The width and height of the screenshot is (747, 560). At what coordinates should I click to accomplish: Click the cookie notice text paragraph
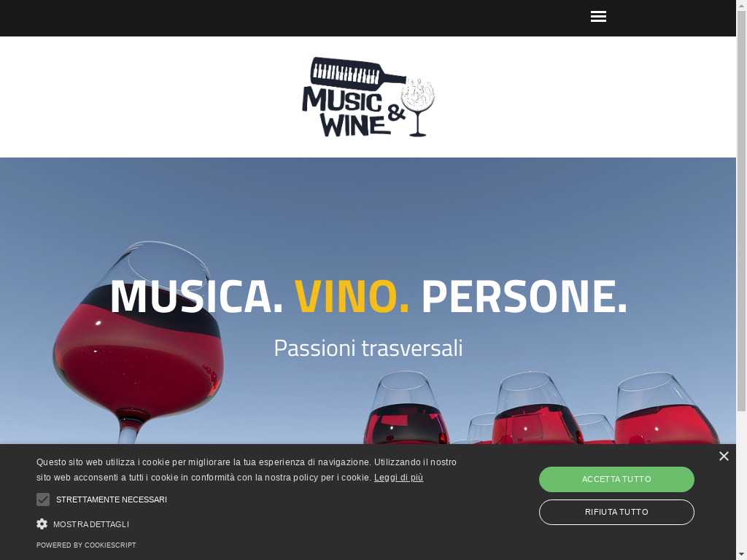[x=247, y=470]
